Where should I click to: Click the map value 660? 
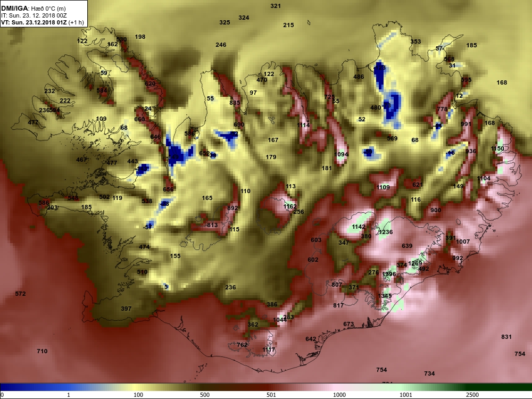click(x=139, y=119)
